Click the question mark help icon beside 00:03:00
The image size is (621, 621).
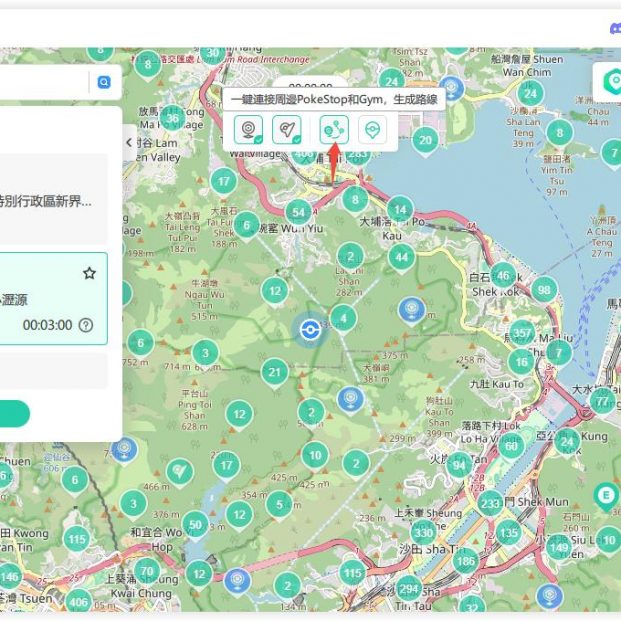click(x=86, y=325)
